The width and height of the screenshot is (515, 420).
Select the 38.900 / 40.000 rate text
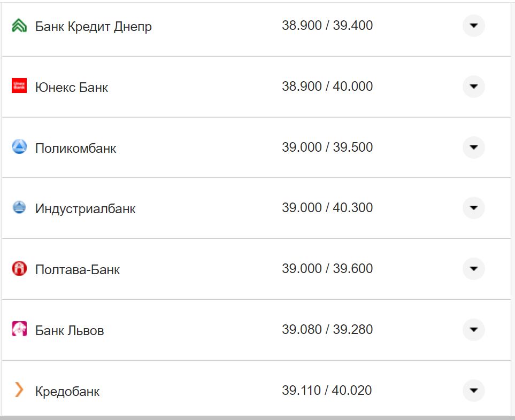point(328,87)
